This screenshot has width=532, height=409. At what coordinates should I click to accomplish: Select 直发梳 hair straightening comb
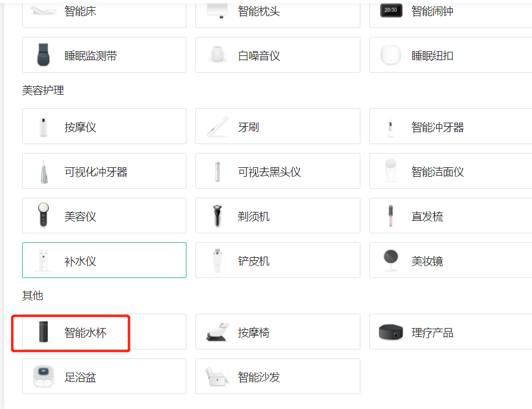(x=450, y=216)
